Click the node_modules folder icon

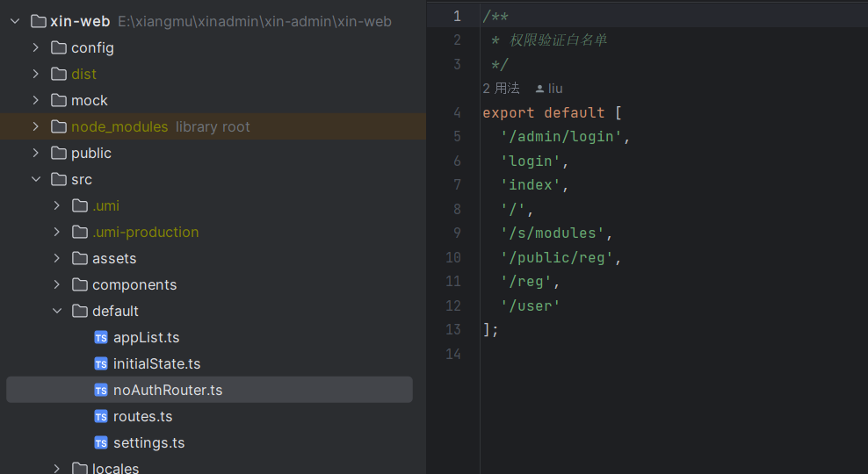(59, 127)
